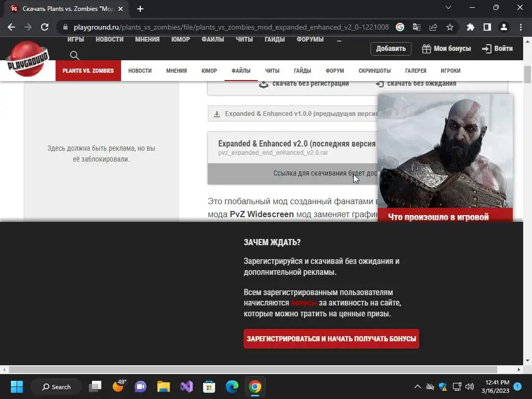Switch to the ГАЛЕРЕЯ tab
Viewport: 532px width, 399px height.
(x=416, y=71)
